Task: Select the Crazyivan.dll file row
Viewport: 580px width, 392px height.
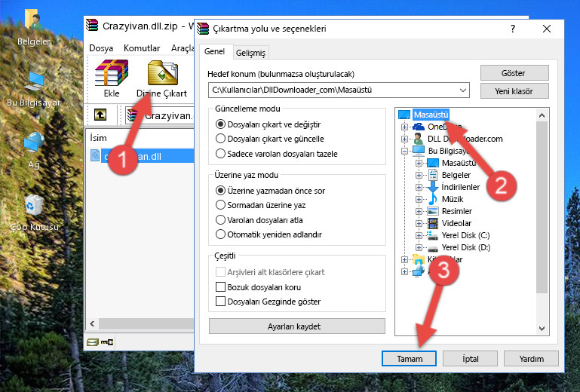Action: point(142,157)
